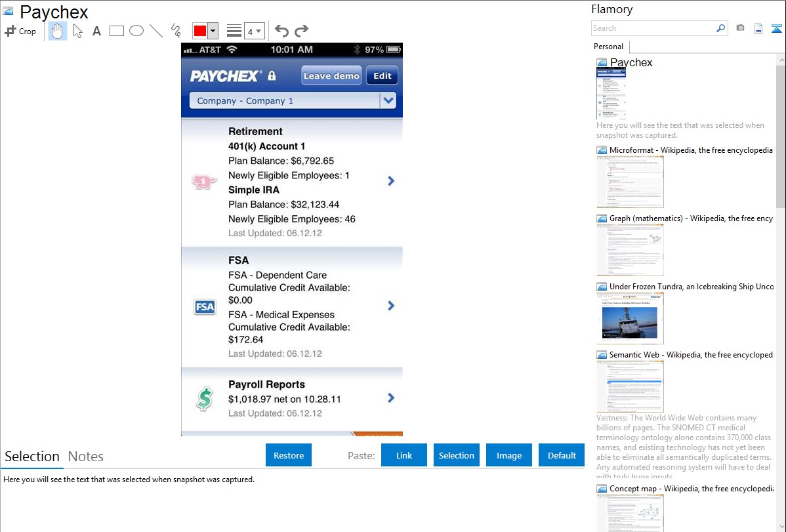Viewport: 786px width, 532px height.
Task: Click the Restore button
Action: click(289, 455)
